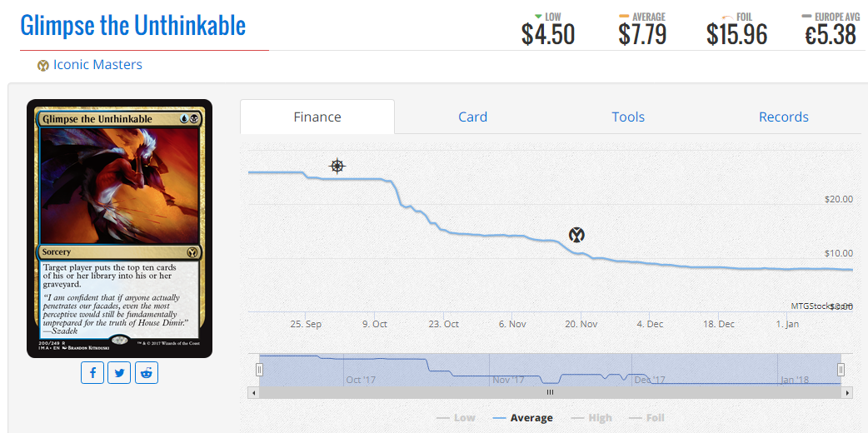
Task: Share card on Reddit icon
Action: click(146, 373)
